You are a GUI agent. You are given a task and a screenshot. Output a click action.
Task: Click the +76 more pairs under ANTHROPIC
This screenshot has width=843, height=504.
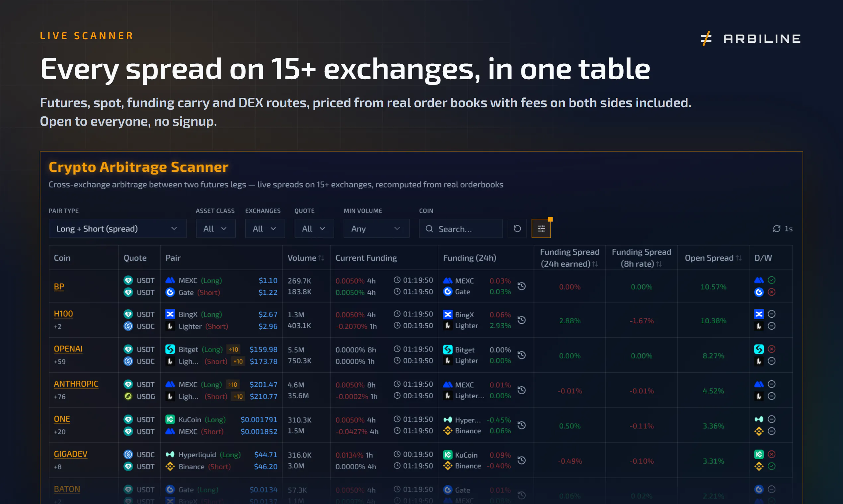[59, 396]
